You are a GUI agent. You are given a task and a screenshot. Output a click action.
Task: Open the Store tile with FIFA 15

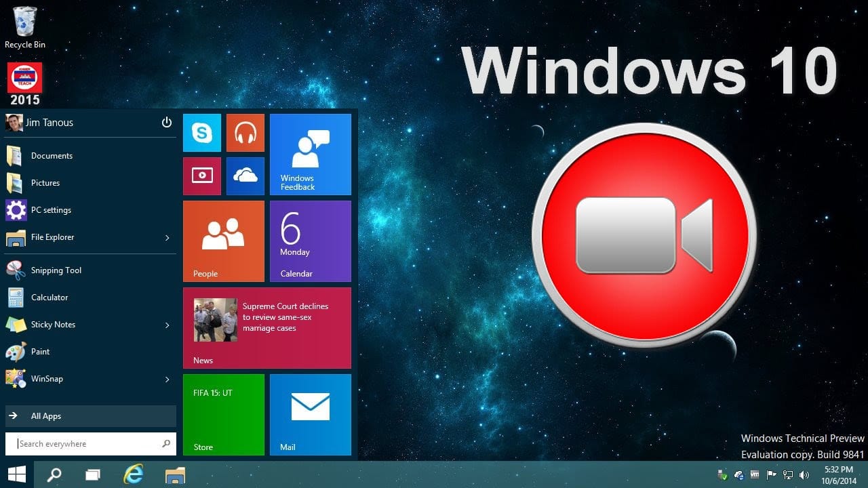pos(224,415)
